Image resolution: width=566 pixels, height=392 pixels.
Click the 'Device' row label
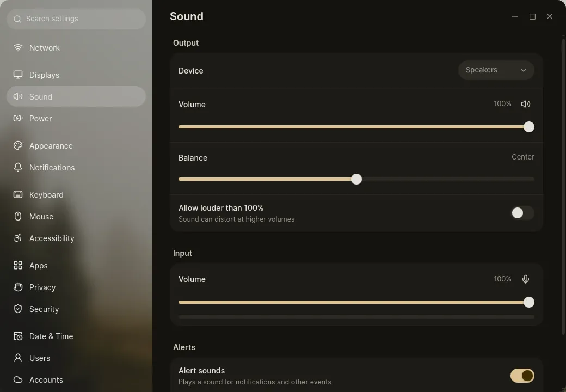190,71
